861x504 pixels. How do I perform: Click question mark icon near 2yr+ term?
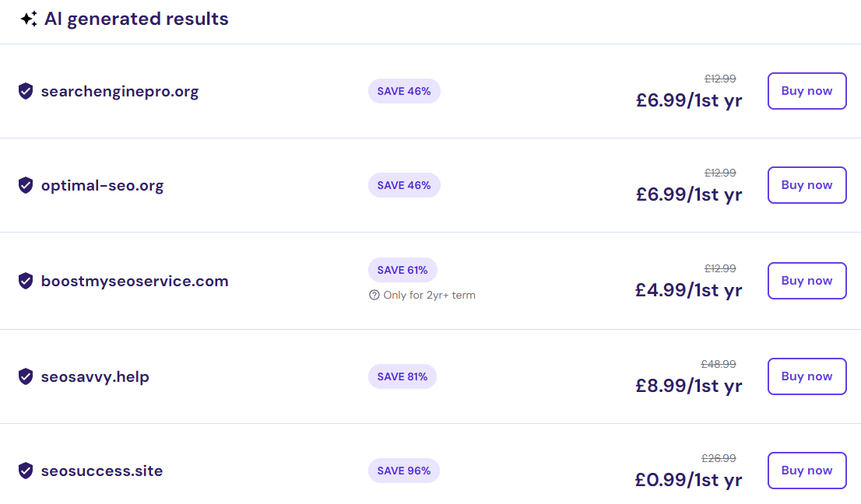tap(374, 296)
